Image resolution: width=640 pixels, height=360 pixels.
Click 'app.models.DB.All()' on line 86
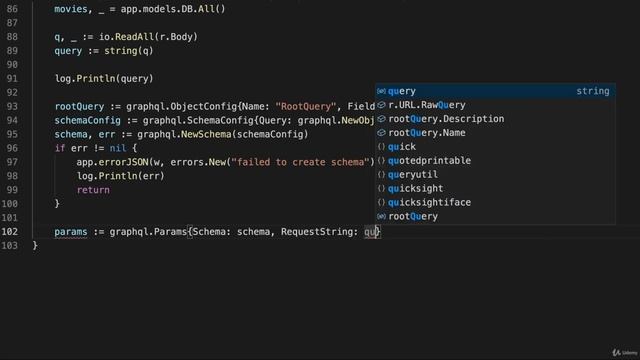click(173, 9)
